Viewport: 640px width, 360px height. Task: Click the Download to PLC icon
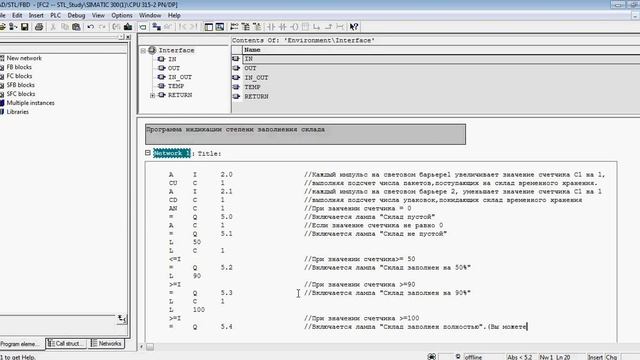(128, 27)
